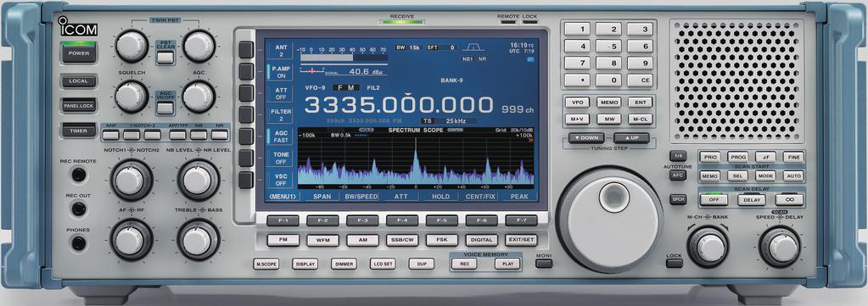
Task: Toggle the PANEL LOCK button
Action: pos(79,105)
